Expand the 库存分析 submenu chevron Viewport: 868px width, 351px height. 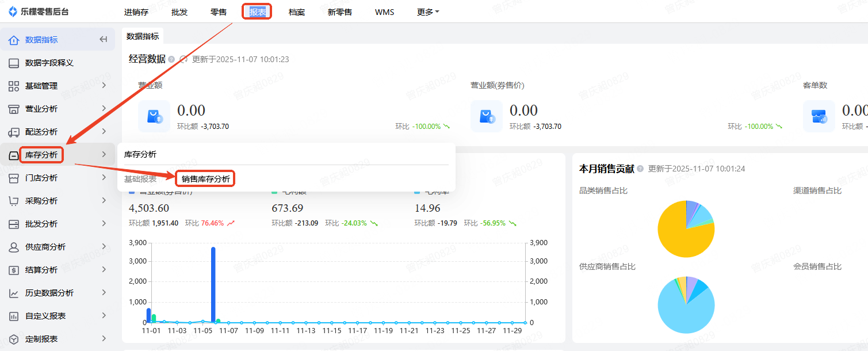coord(104,154)
